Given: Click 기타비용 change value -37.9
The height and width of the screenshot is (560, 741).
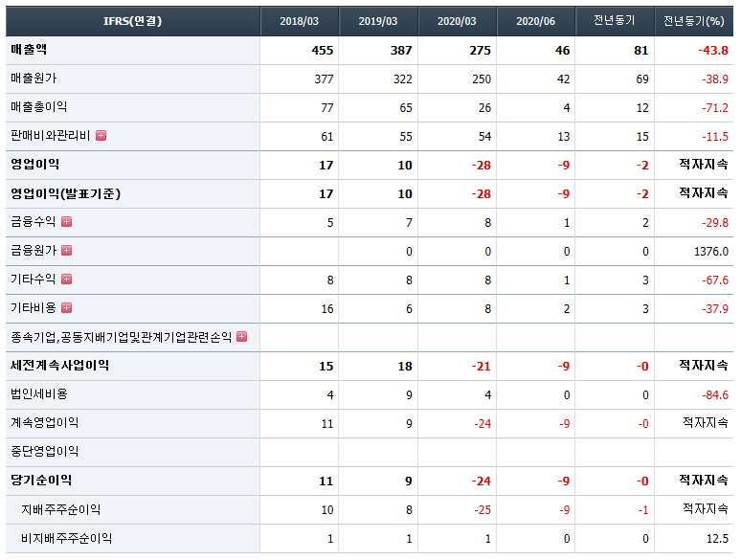Looking at the screenshot, I should pos(715,309).
